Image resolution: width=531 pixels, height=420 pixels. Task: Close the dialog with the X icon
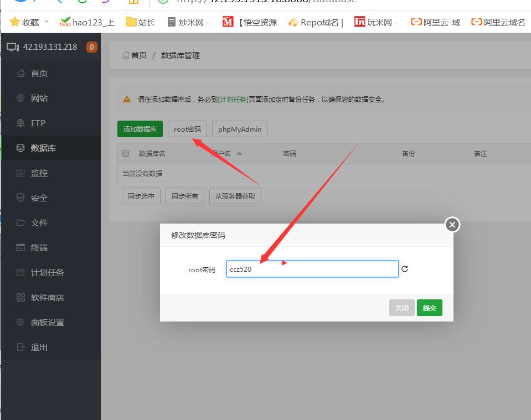(x=452, y=225)
